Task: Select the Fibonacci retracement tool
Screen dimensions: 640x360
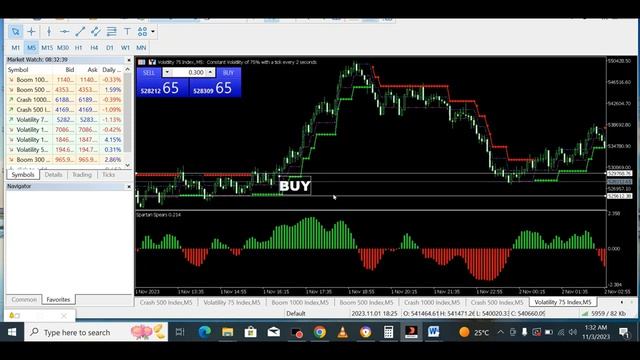Action: tap(111, 31)
